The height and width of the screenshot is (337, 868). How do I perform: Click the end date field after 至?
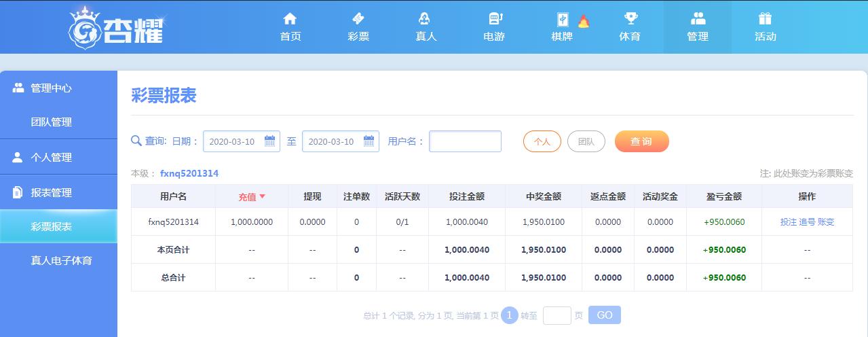point(341,141)
